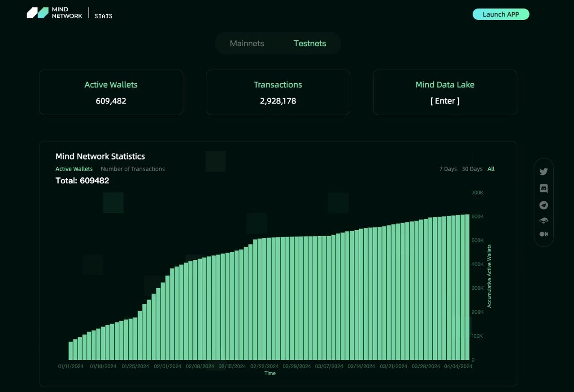Click the Mind Network logo

click(55, 13)
